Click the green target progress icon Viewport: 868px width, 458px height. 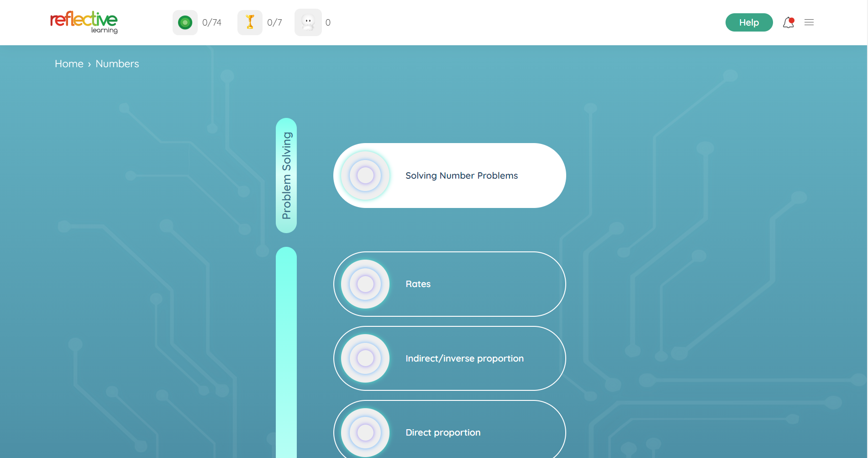185,22
